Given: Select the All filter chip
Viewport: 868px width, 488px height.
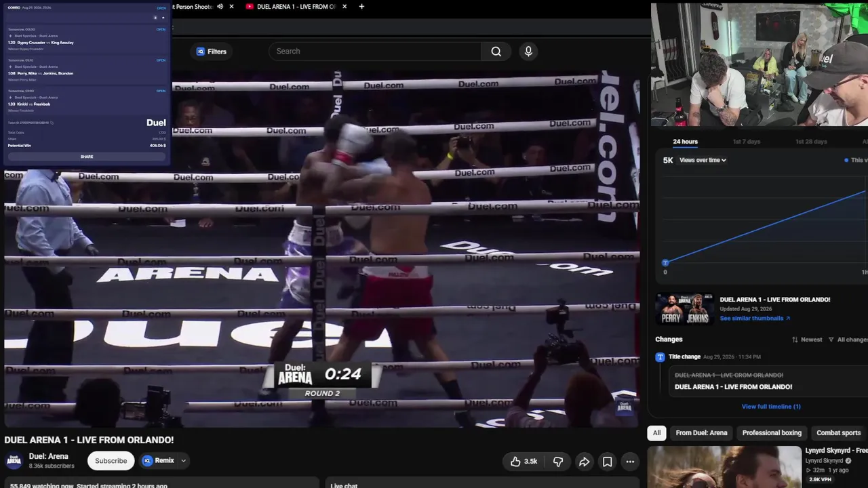Looking at the screenshot, I should (x=656, y=433).
